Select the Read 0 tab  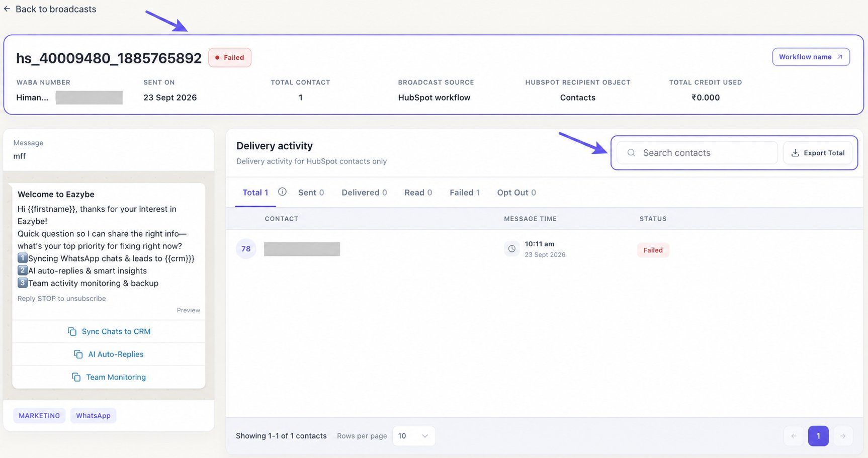(x=418, y=193)
